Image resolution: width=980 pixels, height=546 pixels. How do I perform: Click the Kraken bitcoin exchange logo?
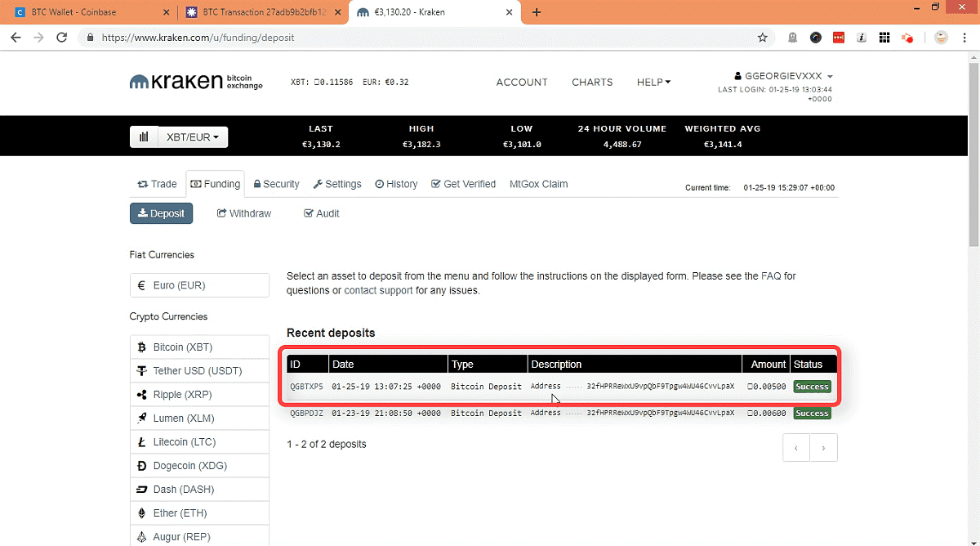196,82
